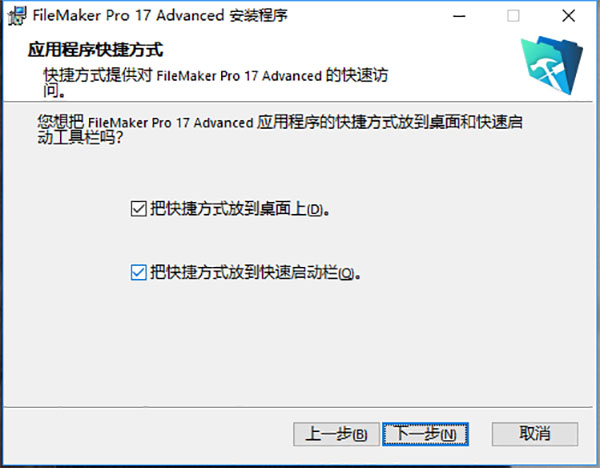This screenshot has height=468, width=600.
Task: Click the bold heading 应用程序快捷方式
Action: tap(96, 50)
